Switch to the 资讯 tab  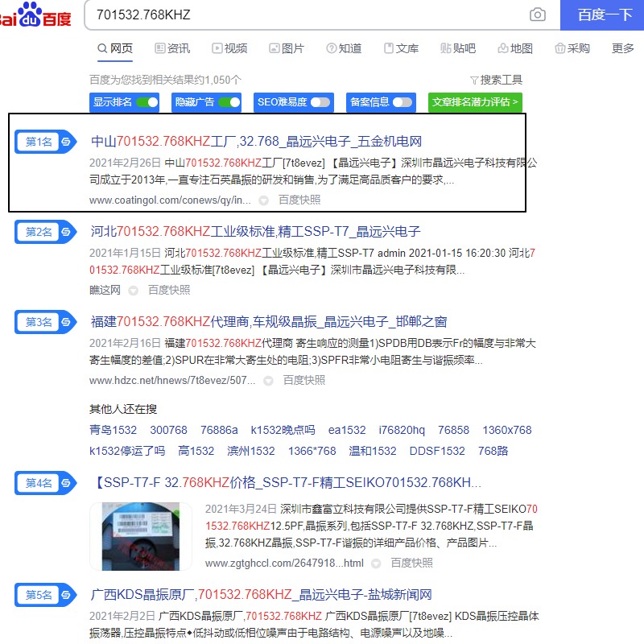[x=172, y=48]
